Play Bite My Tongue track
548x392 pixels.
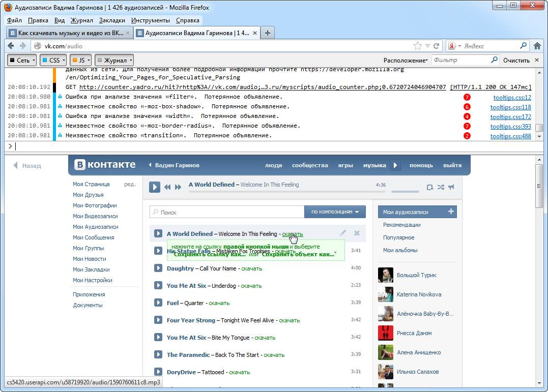158,337
